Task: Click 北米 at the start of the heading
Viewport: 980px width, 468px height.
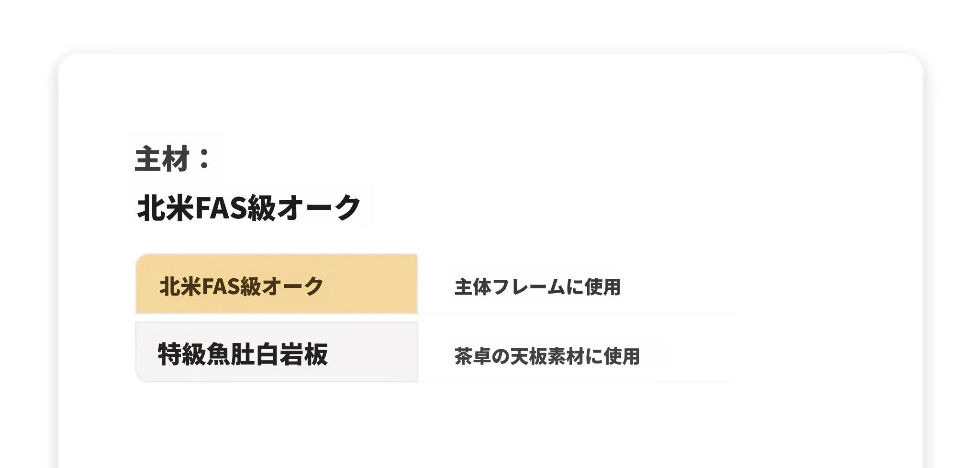Action: 166,207
